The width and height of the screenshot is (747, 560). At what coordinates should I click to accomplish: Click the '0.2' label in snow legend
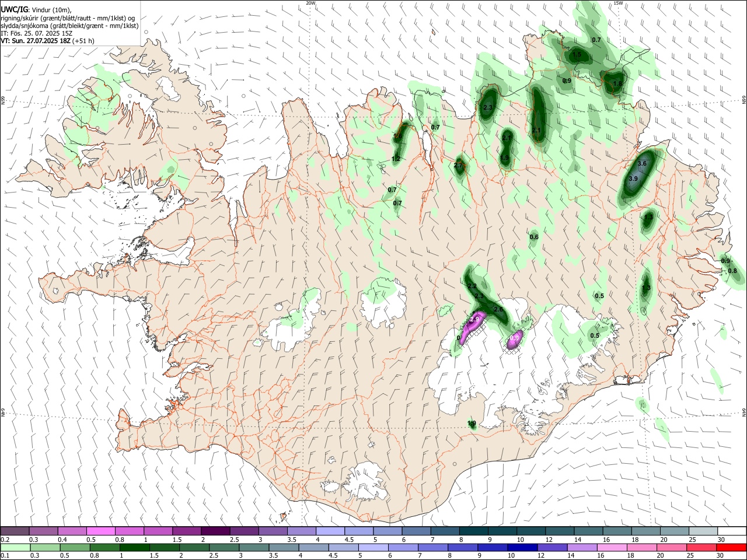(x=5, y=540)
